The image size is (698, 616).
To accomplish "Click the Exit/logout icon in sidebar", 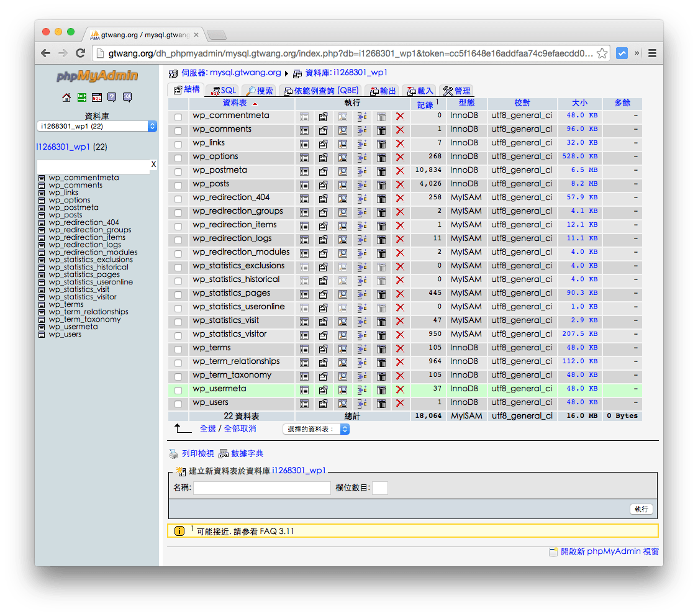I will 81,97.
